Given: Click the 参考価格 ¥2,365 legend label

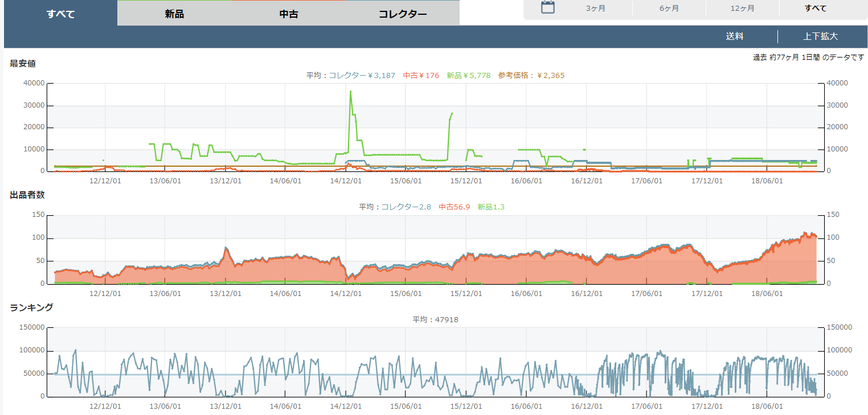Looking at the screenshot, I should pos(531,75).
